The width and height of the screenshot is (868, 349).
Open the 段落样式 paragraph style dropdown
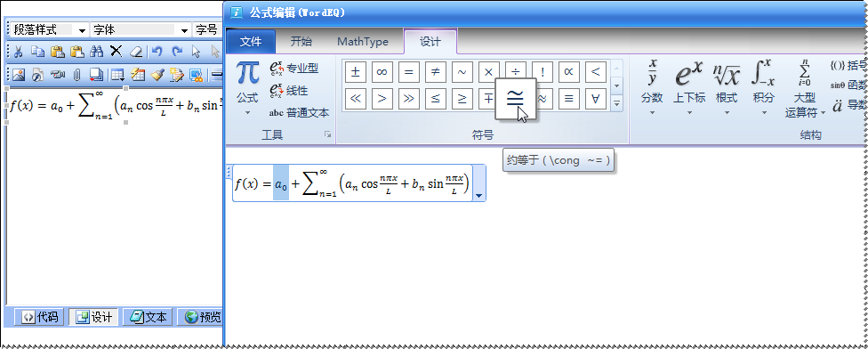pos(83,30)
